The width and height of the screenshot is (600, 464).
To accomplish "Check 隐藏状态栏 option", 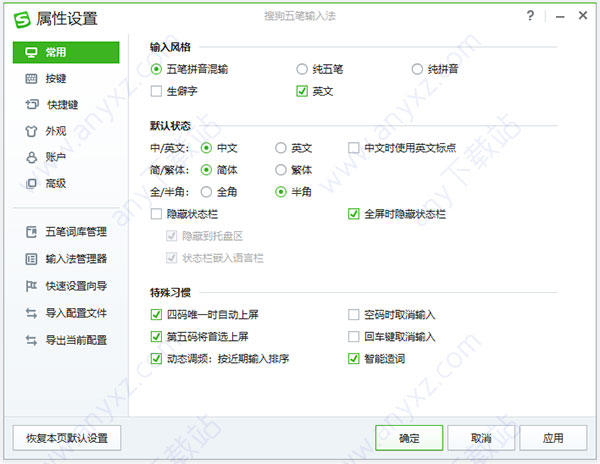I will tap(156, 214).
